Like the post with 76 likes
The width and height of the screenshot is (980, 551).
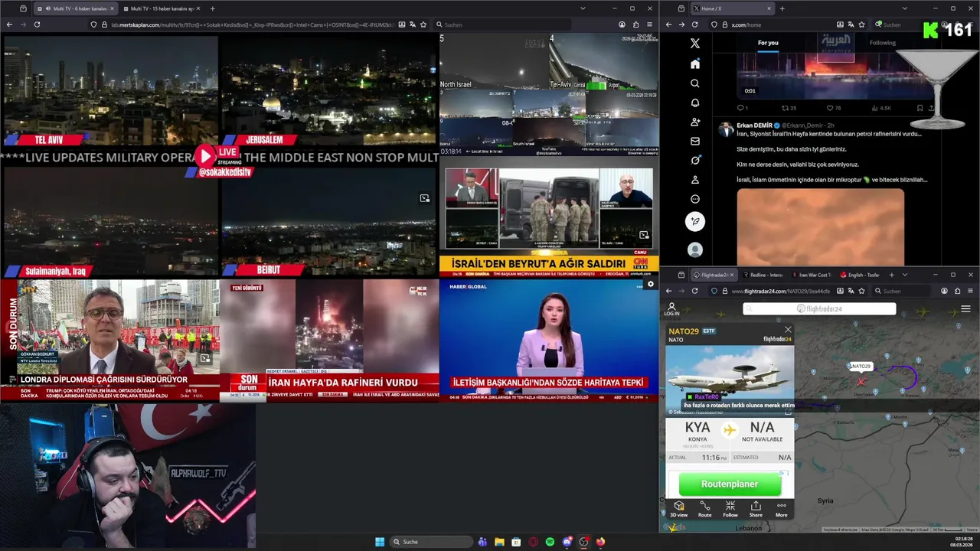834,108
